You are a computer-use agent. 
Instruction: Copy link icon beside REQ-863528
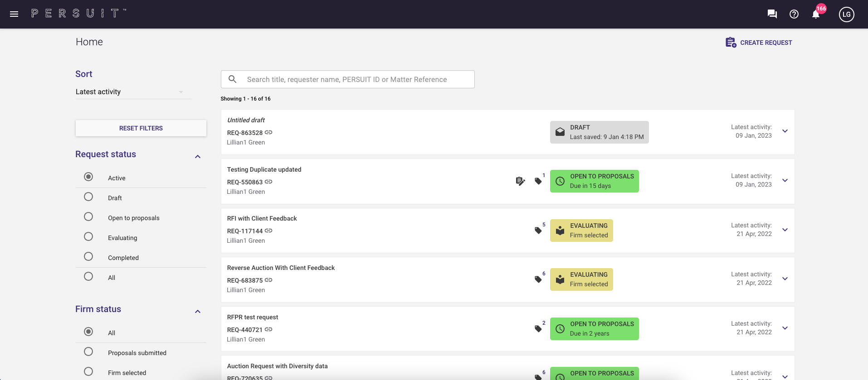point(268,133)
